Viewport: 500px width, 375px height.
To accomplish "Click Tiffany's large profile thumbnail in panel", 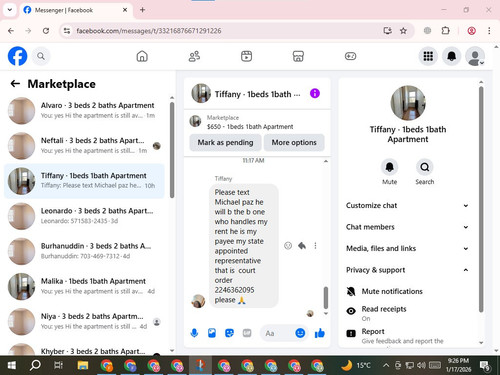I will coord(408,103).
